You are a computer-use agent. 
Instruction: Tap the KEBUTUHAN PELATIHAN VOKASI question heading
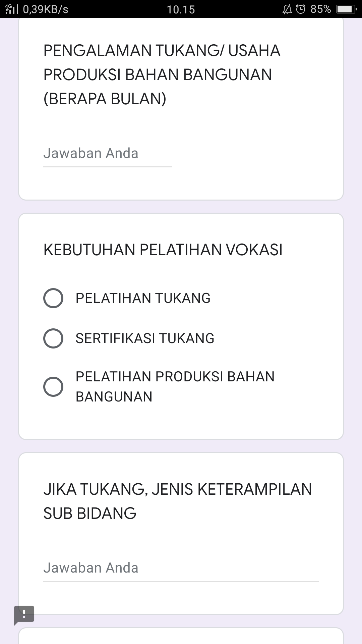tap(163, 250)
